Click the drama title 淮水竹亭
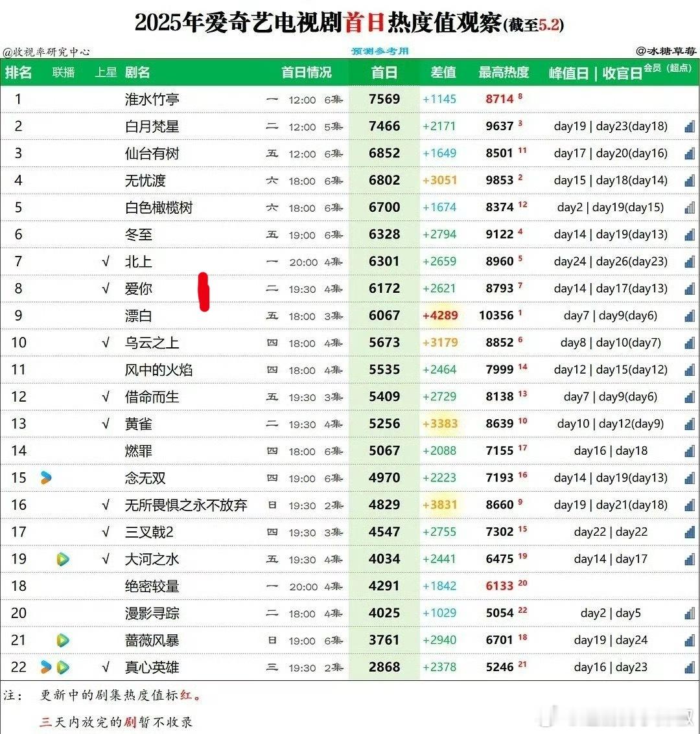Viewport: 700px width, 734px height. pyautogui.click(x=152, y=99)
